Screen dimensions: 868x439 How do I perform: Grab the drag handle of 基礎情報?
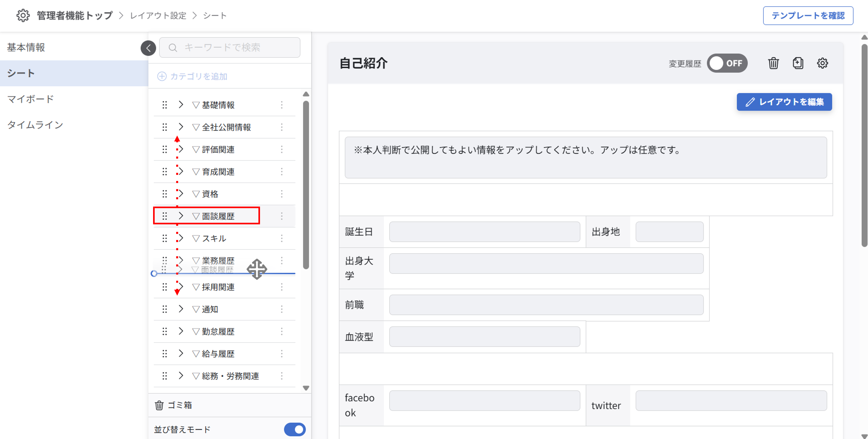[165, 105]
